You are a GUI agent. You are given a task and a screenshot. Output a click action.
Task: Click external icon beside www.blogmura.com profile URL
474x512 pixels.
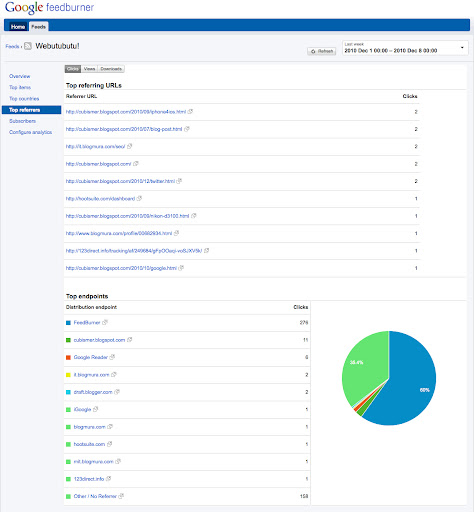coord(176,233)
